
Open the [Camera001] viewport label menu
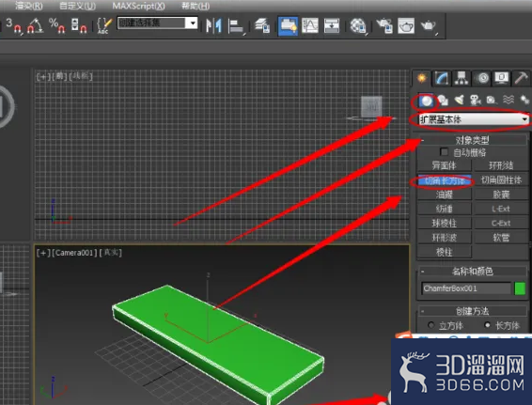click(74, 253)
